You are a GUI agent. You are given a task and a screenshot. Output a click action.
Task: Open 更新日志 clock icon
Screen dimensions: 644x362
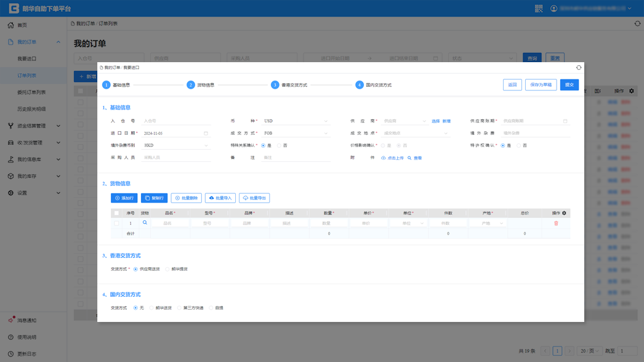tap(10, 354)
